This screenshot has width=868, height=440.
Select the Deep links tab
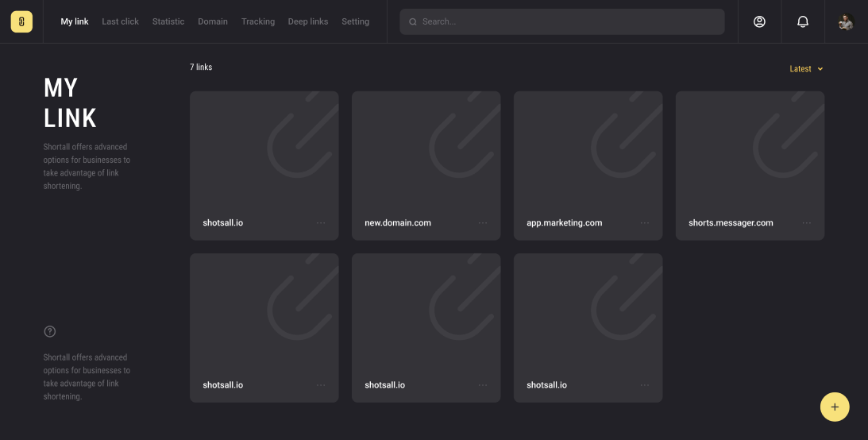pyautogui.click(x=308, y=21)
